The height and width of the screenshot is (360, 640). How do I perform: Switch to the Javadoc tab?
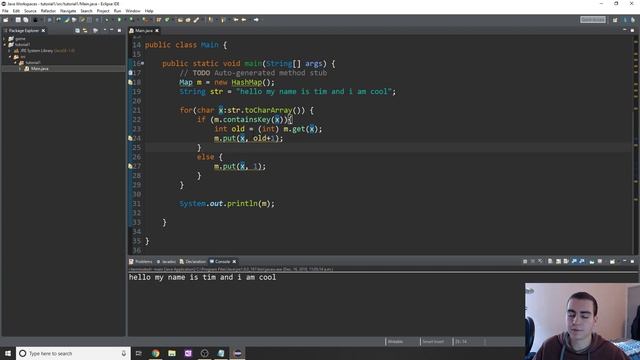point(167,261)
